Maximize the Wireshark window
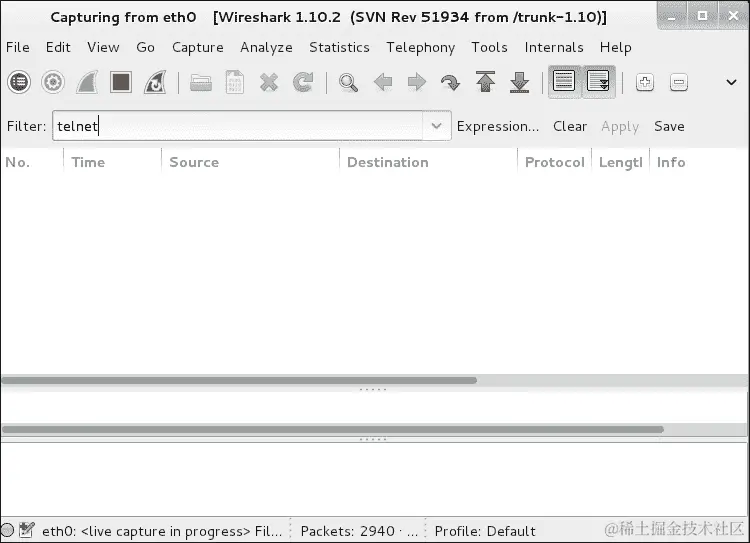 click(x=702, y=16)
